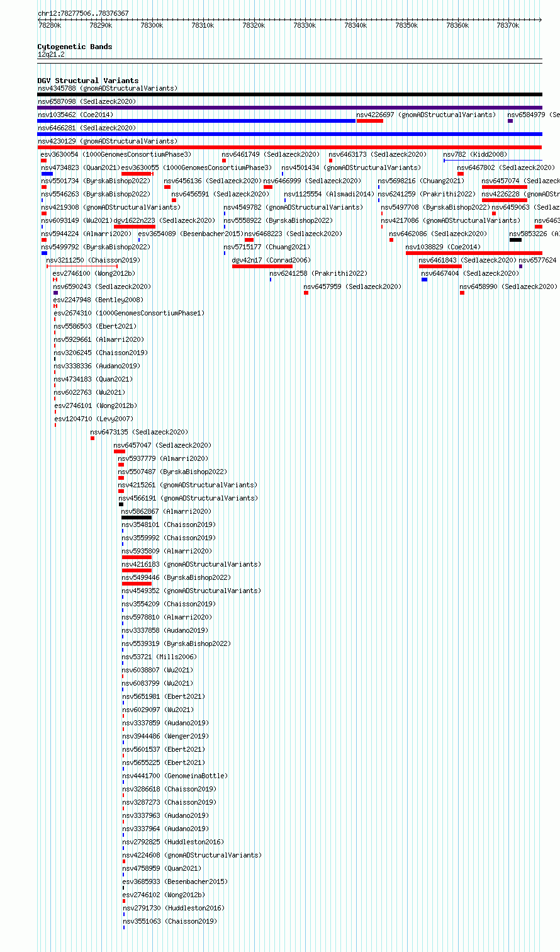The height and width of the screenshot is (952, 560).
Task: Click the long blue bar under nsv1035462
Action: click(197, 121)
